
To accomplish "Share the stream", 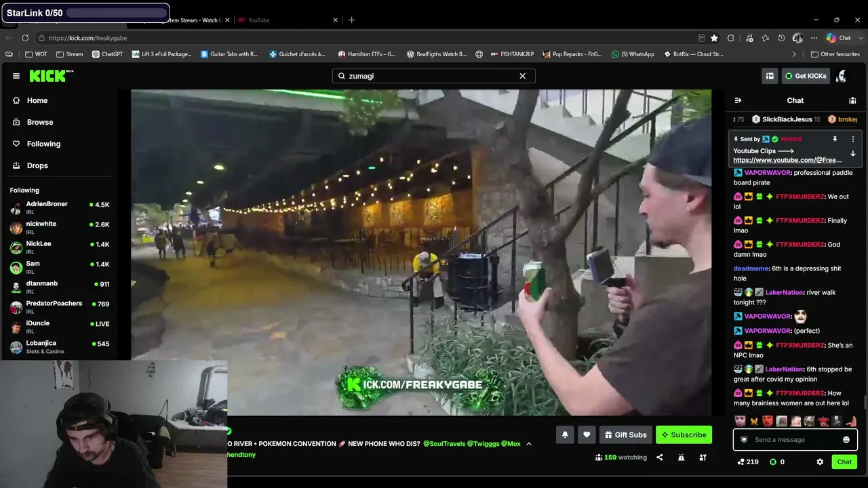I will (x=659, y=457).
